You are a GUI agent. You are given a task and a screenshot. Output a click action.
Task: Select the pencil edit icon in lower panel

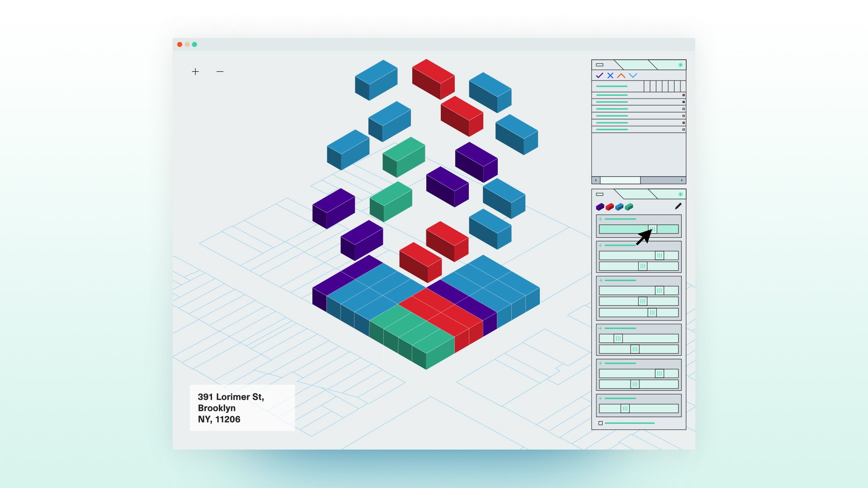tap(678, 206)
